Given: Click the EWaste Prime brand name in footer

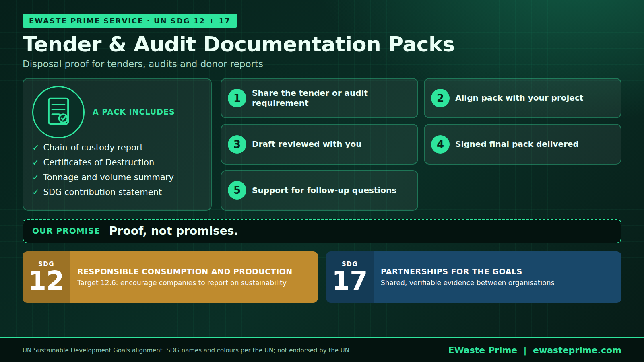Looking at the screenshot, I should (483, 350).
